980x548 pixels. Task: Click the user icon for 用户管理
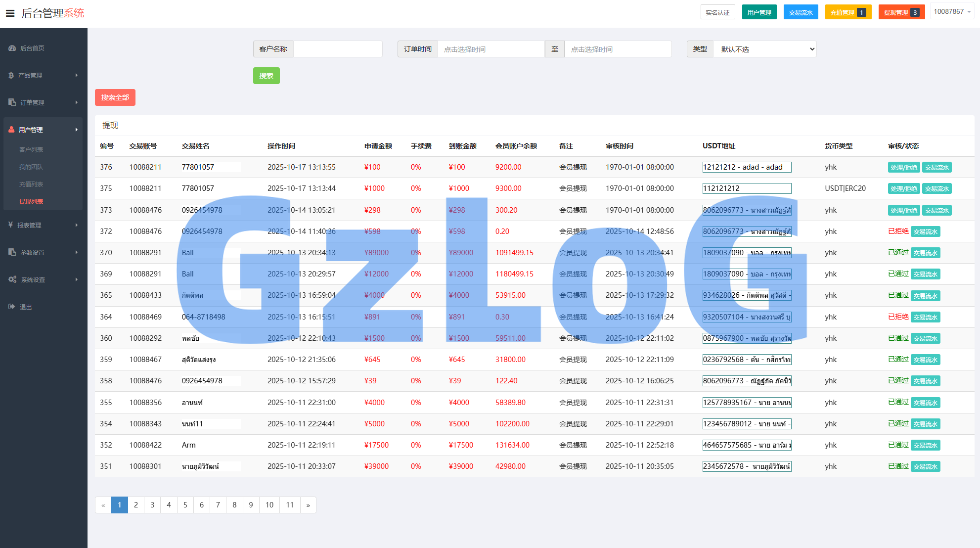(x=11, y=130)
